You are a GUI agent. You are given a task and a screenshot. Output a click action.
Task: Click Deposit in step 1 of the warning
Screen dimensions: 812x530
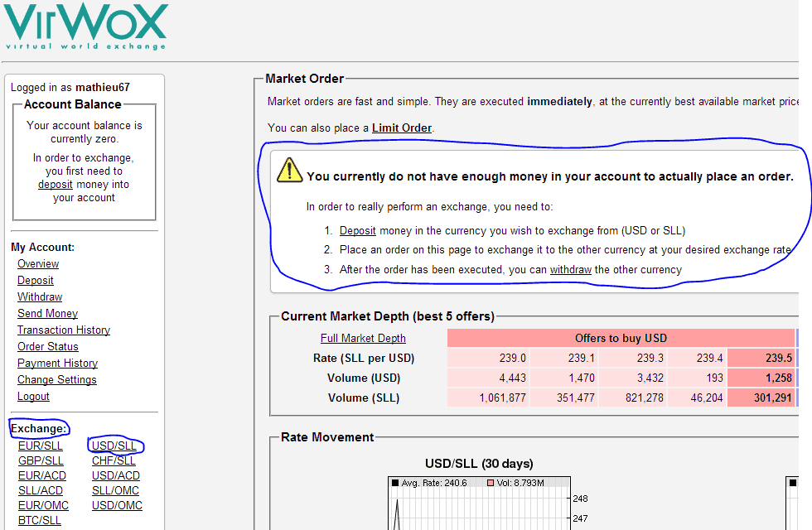357,230
